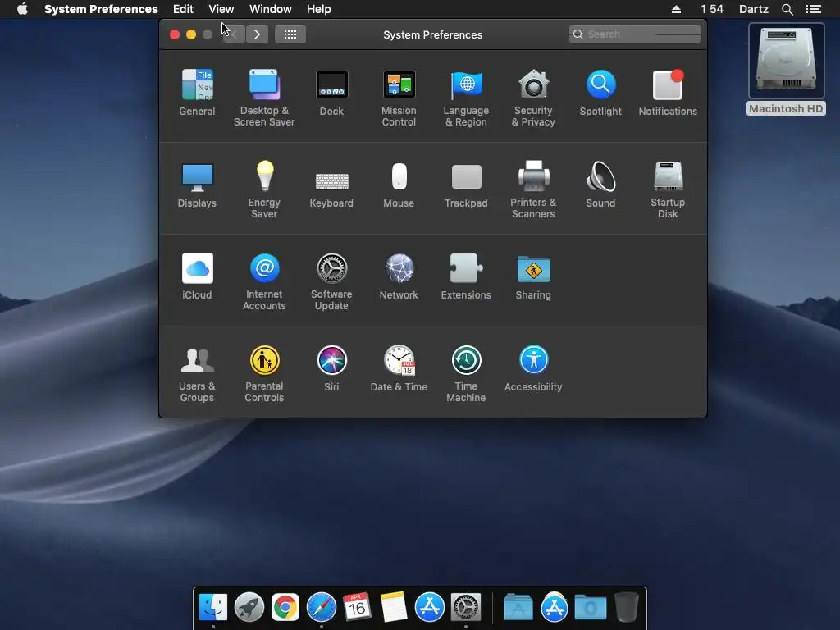Screen dimensions: 840x630
Task: Open Software Update preferences
Action: [x=331, y=282]
